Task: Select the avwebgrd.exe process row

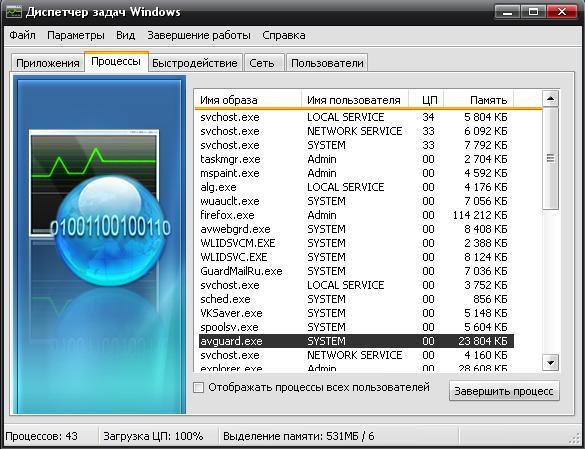Action: click(x=356, y=229)
